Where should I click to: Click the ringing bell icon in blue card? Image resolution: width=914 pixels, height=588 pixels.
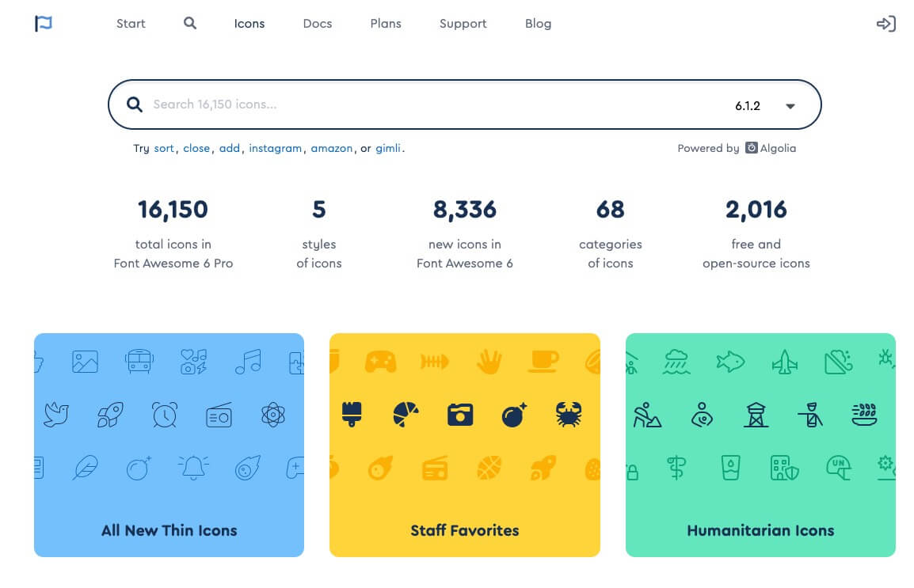click(x=193, y=468)
